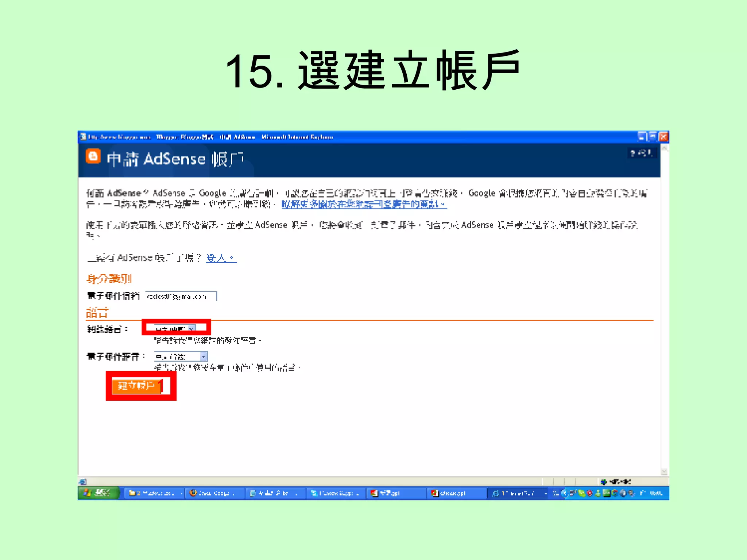
Task: Click the page scrollbar down arrow
Action: point(665,472)
